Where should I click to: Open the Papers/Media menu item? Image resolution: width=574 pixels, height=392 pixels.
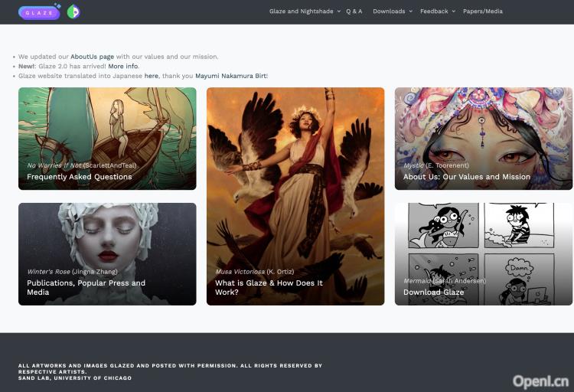coord(483,11)
